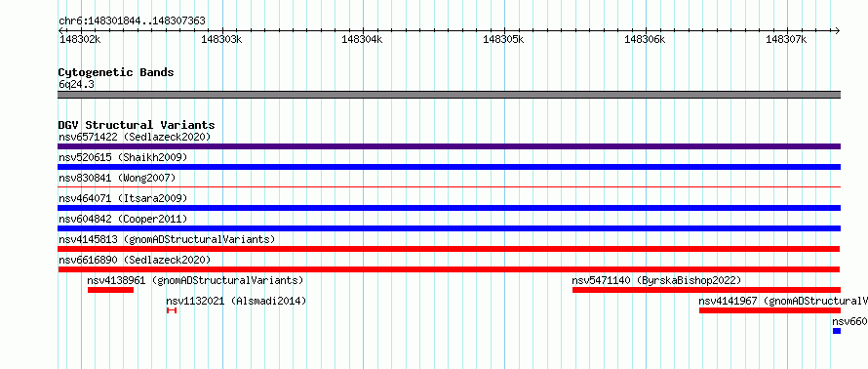Click the red nsv4145813 variant bar

pyautogui.click(x=449, y=249)
